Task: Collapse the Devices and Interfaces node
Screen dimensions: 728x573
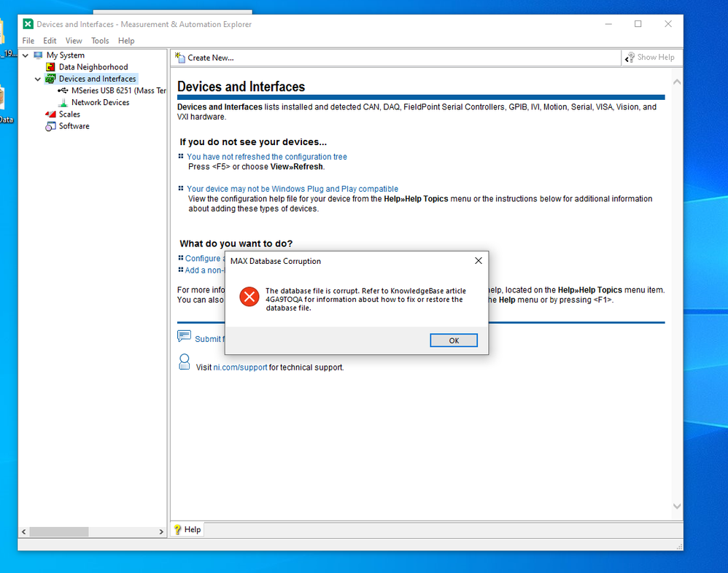Action: coord(38,79)
